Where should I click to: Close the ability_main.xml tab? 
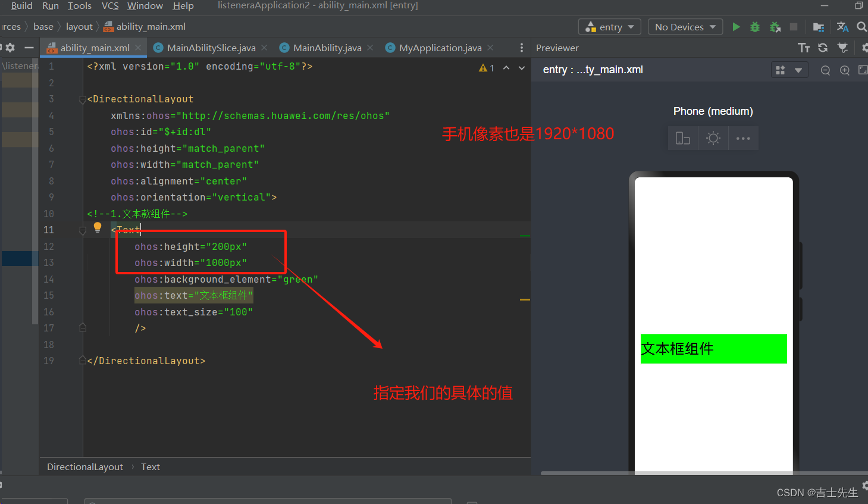[138, 48]
